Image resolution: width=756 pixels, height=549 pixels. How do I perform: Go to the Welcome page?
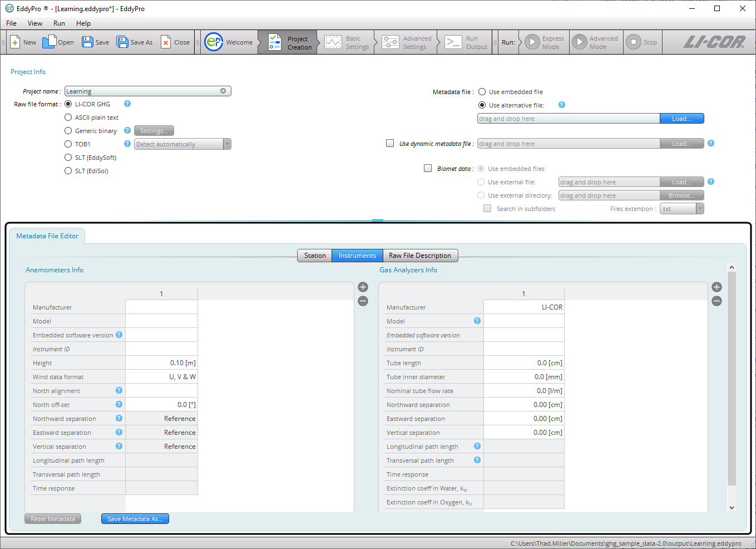(229, 42)
